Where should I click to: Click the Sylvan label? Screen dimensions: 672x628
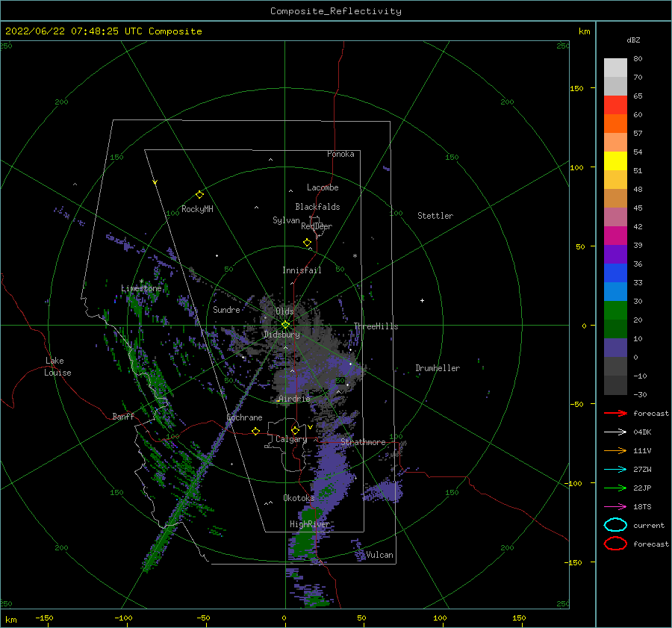click(286, 220)
